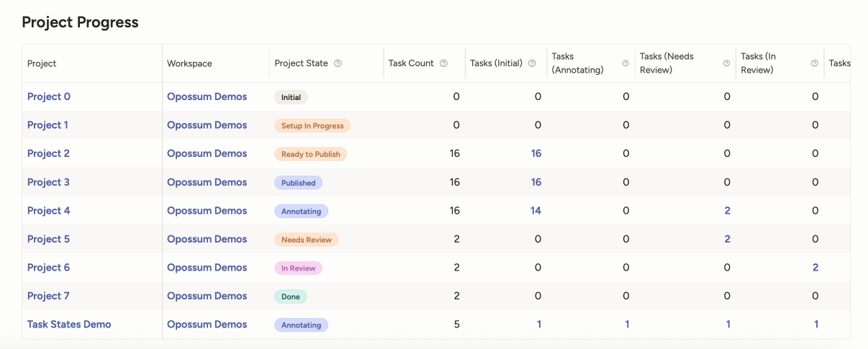Click the Ready to Publish status badge
Viewport: 868px width, 349px height.
tap(310, 154)
